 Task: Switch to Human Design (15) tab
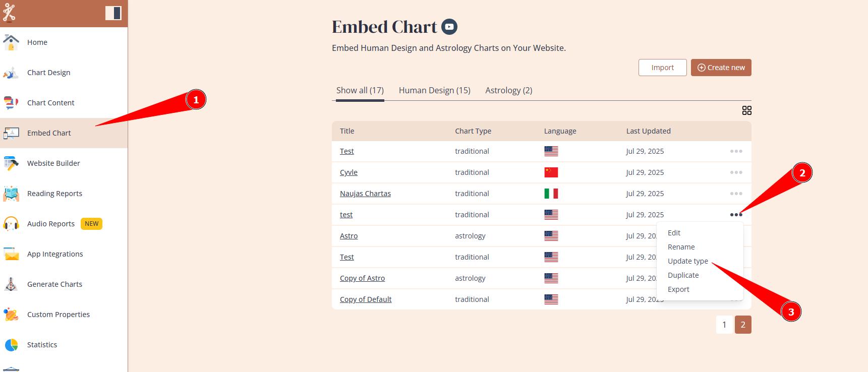(x=434, y=90)
